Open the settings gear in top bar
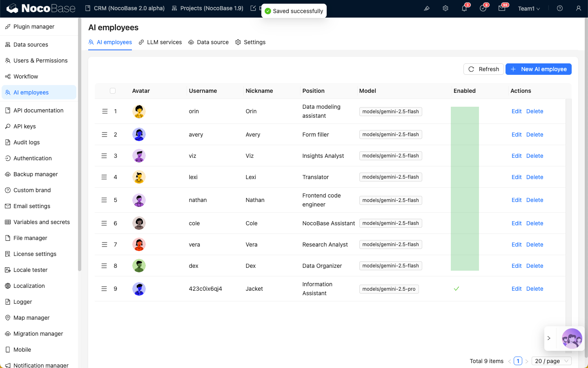588x368 pixels. click(x=445, y=8)
